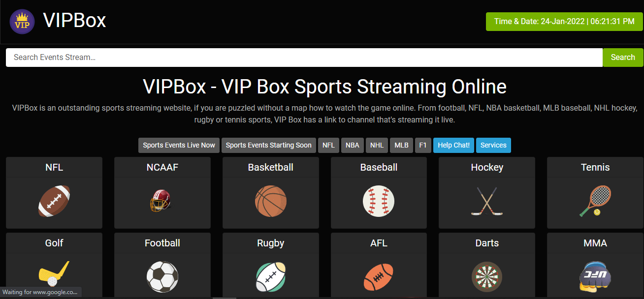Select the MLB filter button

coord(402,145)
